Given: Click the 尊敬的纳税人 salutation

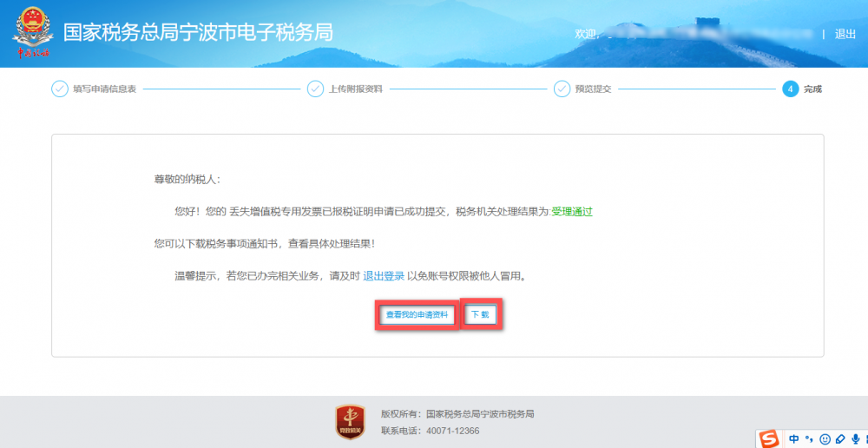Looking at the screenshot, I should tap(187, 180).
